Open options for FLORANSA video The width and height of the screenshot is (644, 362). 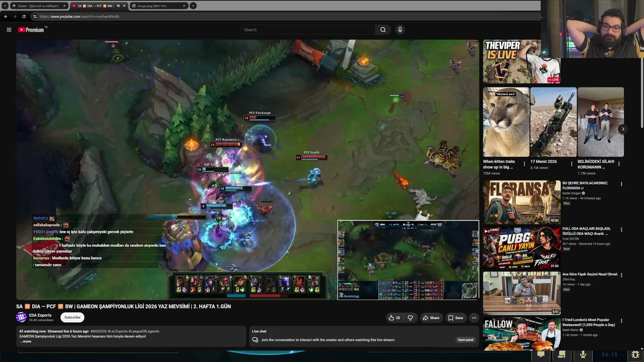pos(621,184)
